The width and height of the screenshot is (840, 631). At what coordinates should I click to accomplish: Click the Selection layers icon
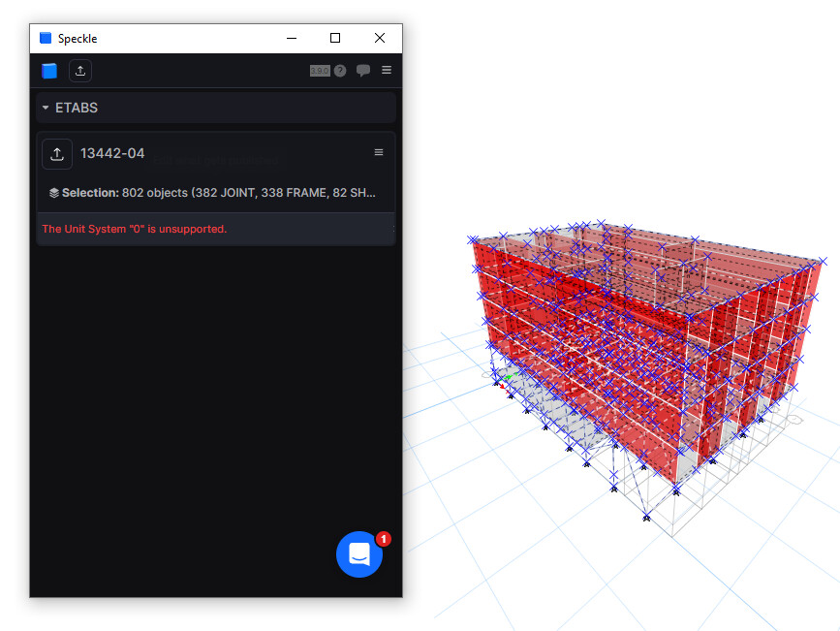coord(53,193)
